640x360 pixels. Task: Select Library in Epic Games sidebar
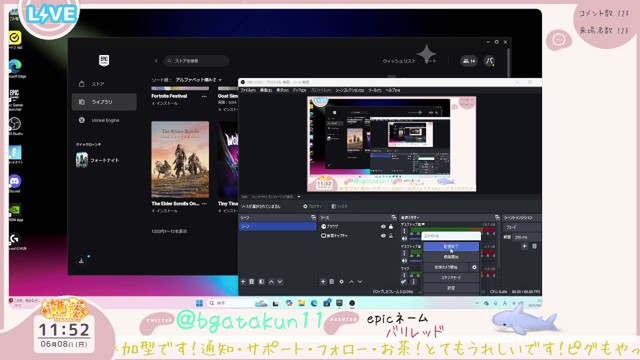tap(104, 102)
